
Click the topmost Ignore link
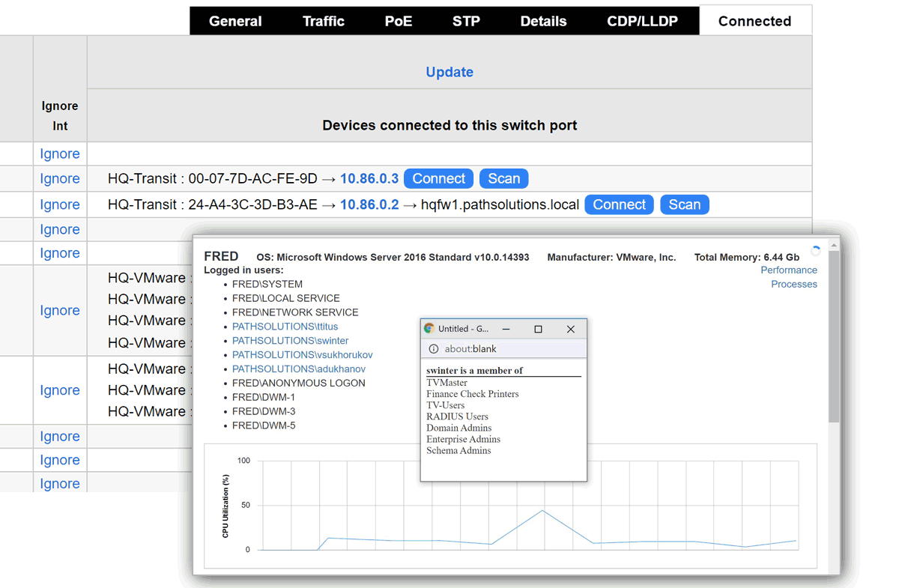(x=60, y=154)
